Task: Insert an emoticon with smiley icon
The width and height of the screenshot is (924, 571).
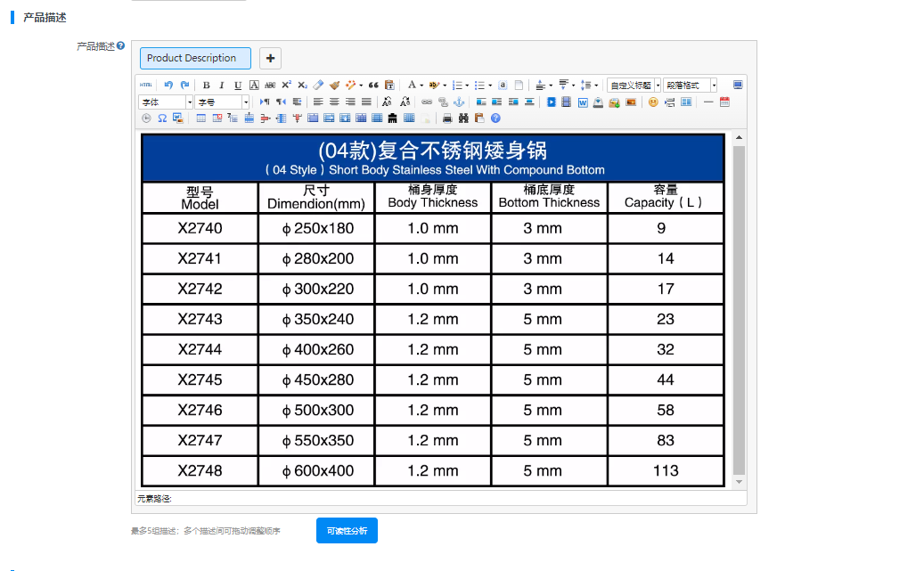Action: [x=653, y=102]
